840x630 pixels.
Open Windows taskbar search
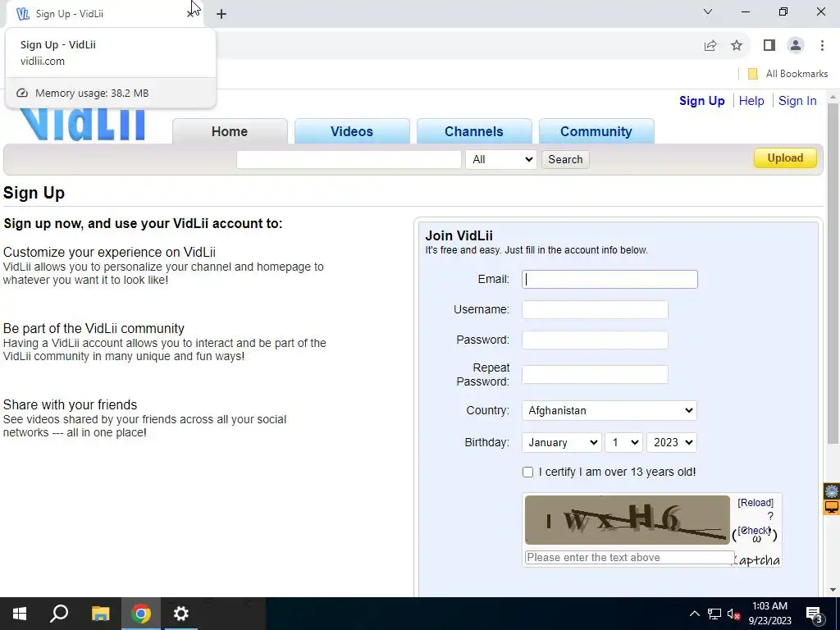[59, 614]
